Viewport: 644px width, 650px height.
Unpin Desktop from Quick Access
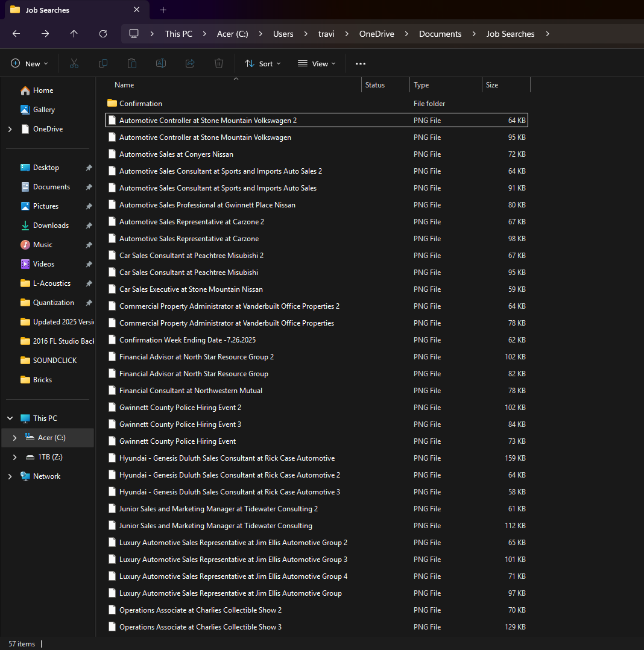(89, 167)
